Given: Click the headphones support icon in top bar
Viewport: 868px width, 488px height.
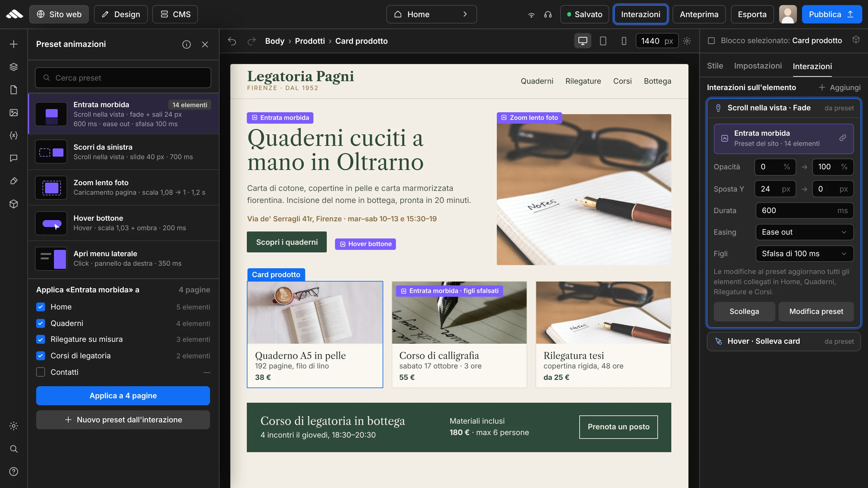Looking at the screenshot, I should click(548, 14).
